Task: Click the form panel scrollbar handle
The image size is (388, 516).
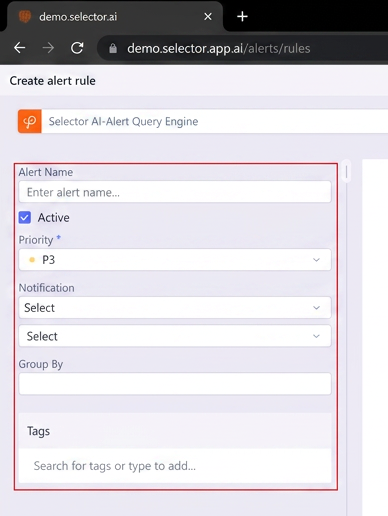Action: point(346,172)
